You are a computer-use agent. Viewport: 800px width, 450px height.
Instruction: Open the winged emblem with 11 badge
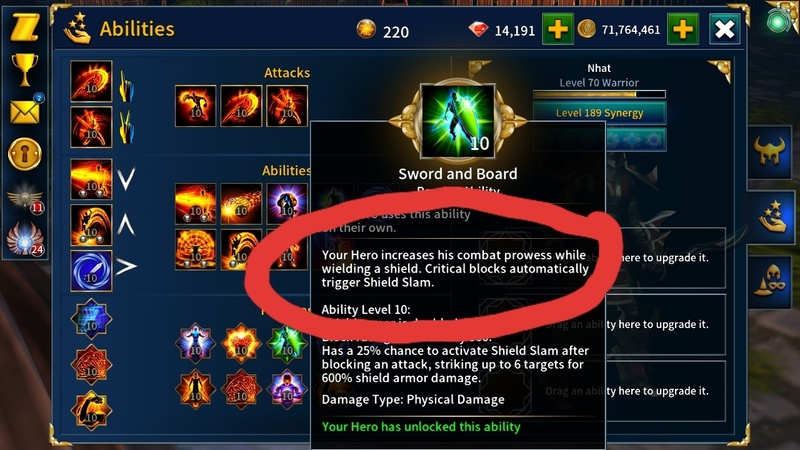point(24,199)
